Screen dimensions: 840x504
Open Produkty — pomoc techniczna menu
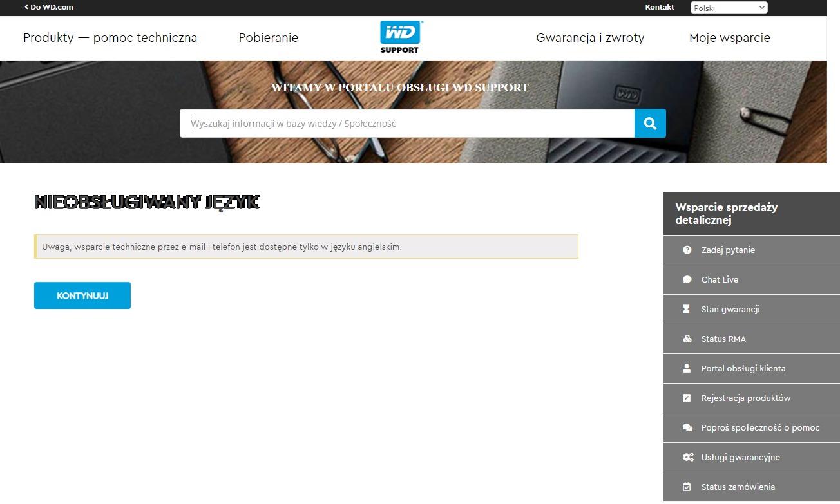coord(110,37)
